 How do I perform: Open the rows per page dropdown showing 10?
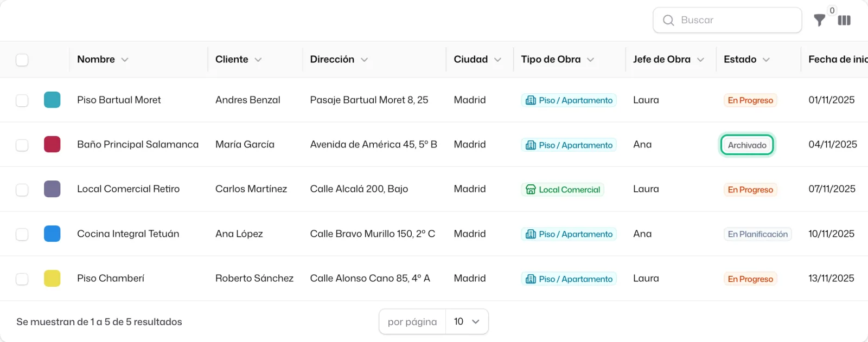tap(467, 321)
